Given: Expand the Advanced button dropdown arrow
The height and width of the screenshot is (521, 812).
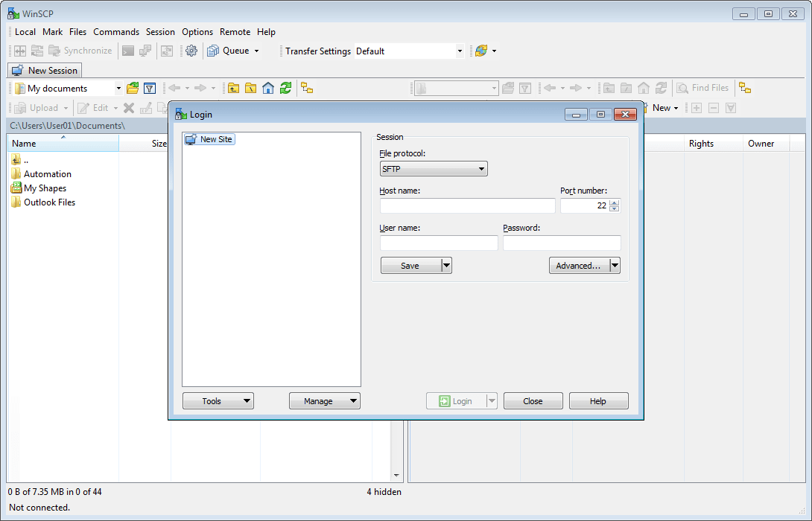Looking at the screenshot, I should point(615,266).
